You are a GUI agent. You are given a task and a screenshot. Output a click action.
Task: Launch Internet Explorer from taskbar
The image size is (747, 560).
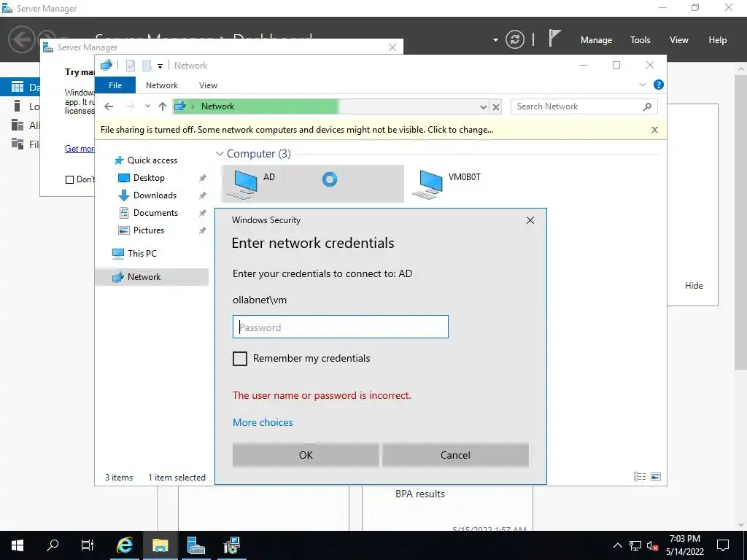[124, 545]
